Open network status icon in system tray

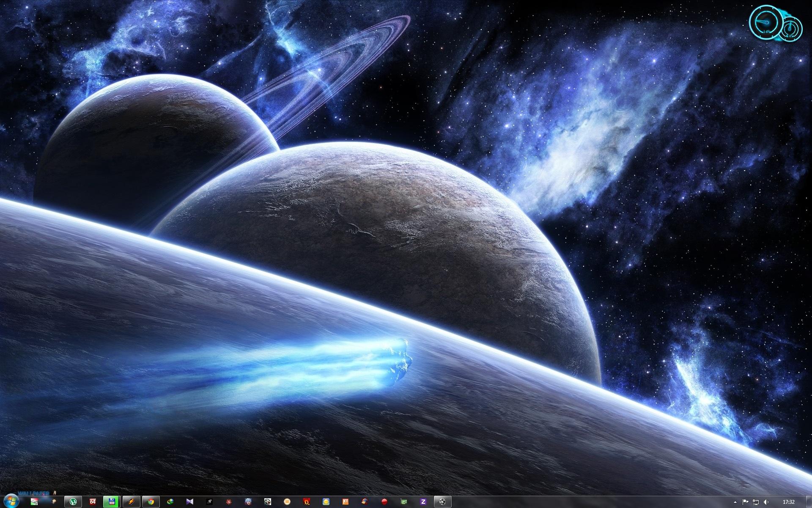(756, 502)
